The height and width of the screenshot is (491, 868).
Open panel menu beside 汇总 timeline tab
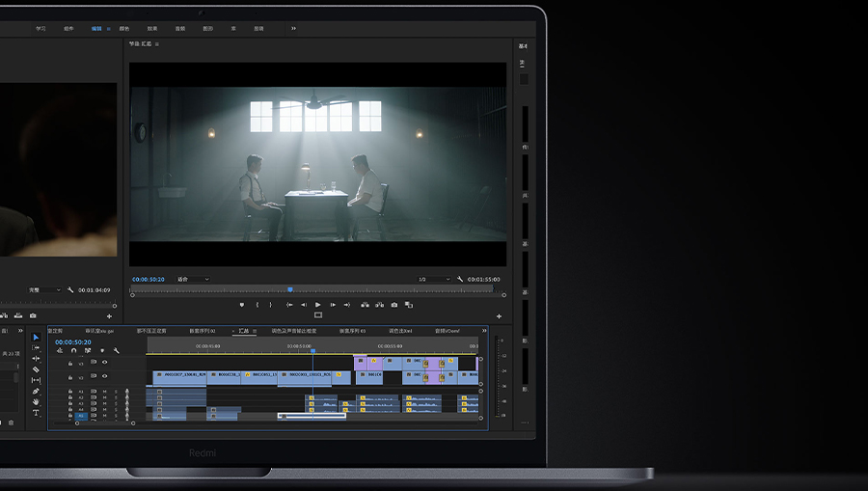(255, 331)
